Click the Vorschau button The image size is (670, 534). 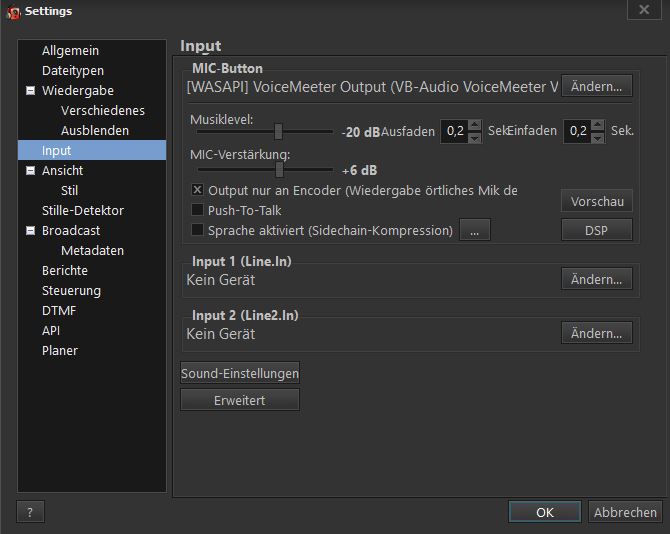tap(596, 201)
